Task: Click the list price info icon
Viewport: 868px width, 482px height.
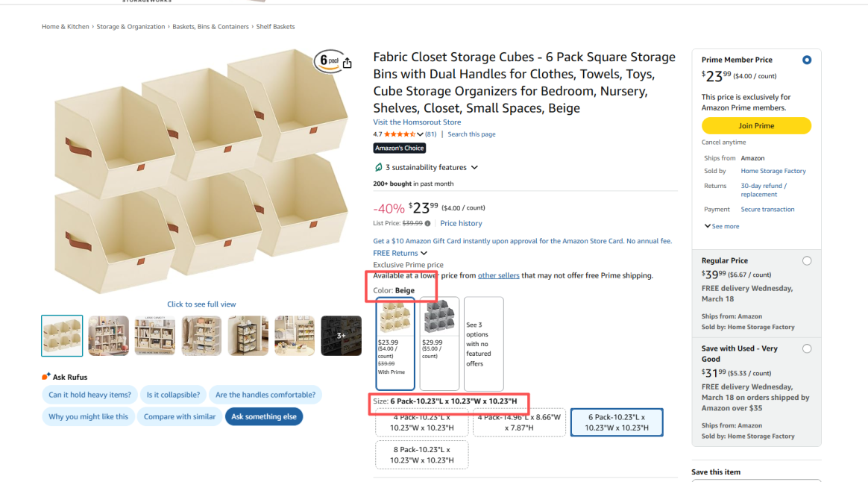Action: 427,224
